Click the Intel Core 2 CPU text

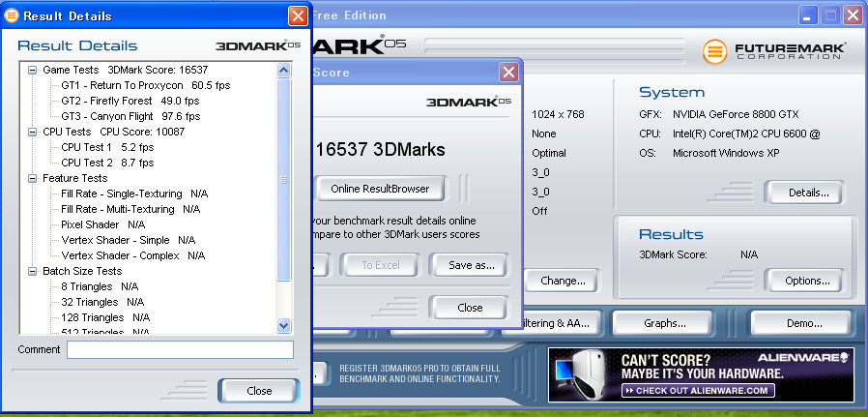click(x=746, y=134)
